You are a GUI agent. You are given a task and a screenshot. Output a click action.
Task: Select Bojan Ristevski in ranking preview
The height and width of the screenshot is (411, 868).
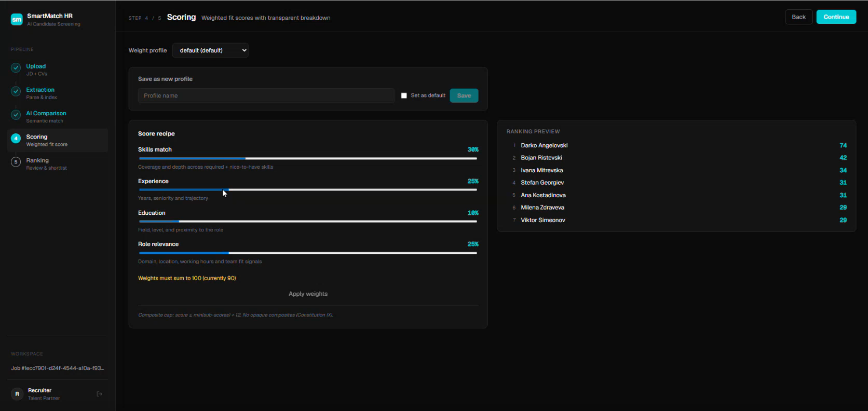[676, 158]
